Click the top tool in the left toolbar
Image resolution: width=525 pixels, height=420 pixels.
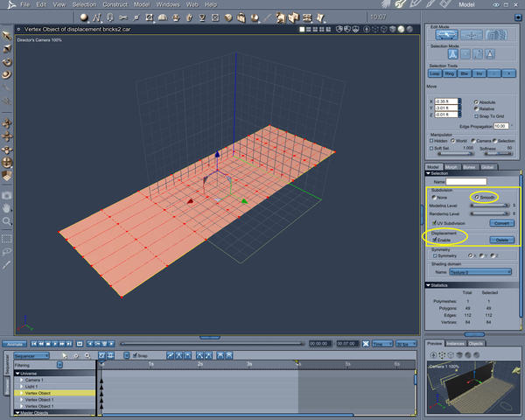(6, 35)
